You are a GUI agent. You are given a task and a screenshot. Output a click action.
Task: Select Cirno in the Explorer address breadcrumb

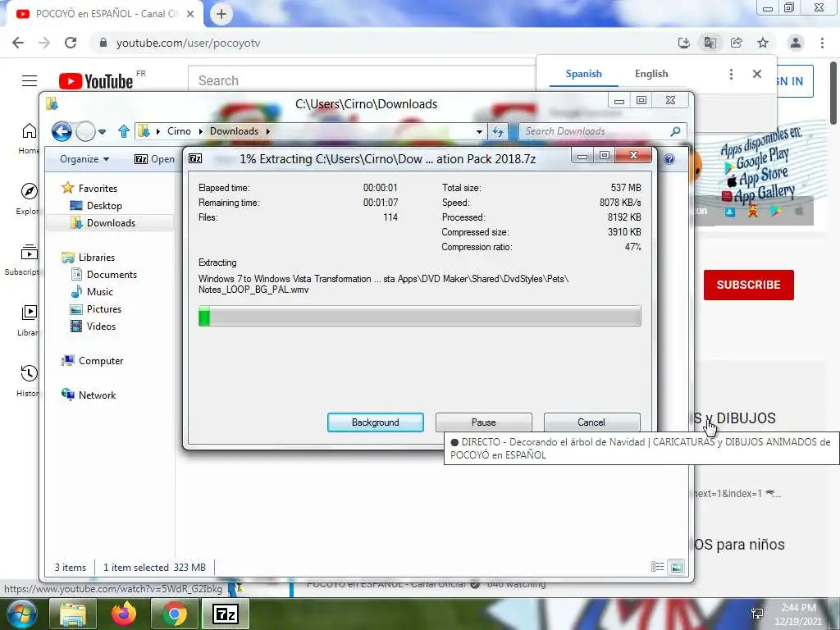[178, 131]
